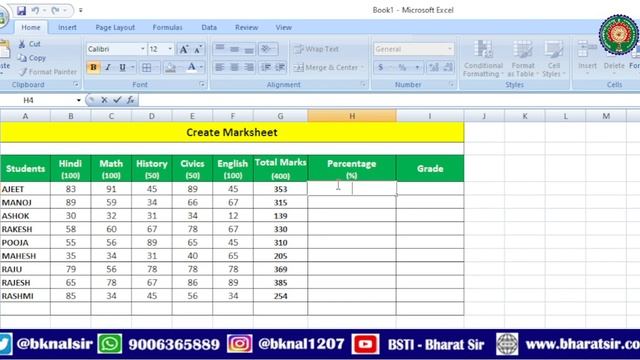Open the View tab
Viewport: 640px width, 360px height.
click(x=284, y=27)
